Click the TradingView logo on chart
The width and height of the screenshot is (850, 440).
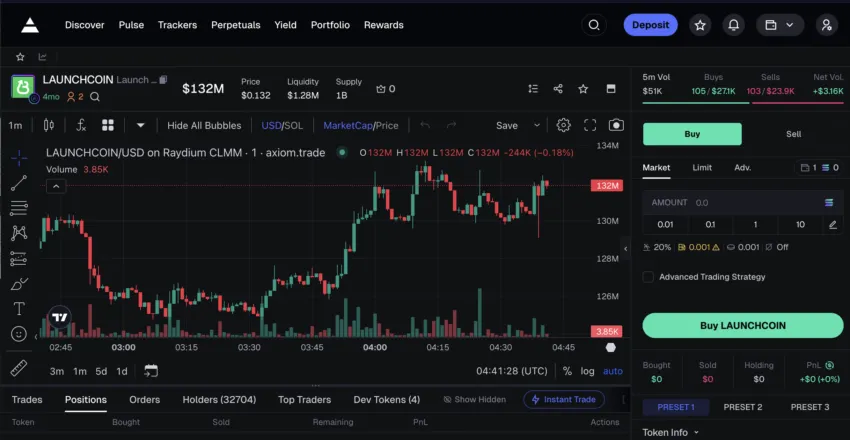60,318
